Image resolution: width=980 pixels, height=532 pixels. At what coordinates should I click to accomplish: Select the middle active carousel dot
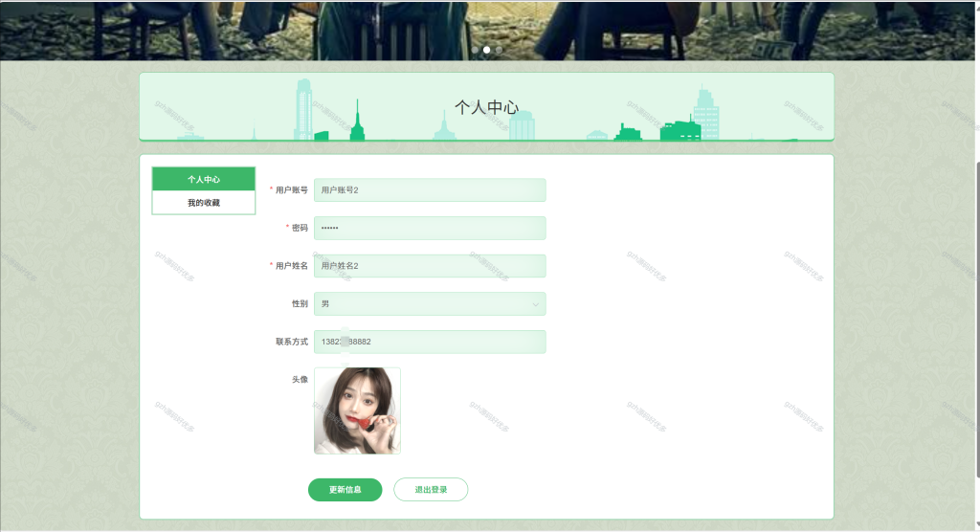click(x=487, y=50)
